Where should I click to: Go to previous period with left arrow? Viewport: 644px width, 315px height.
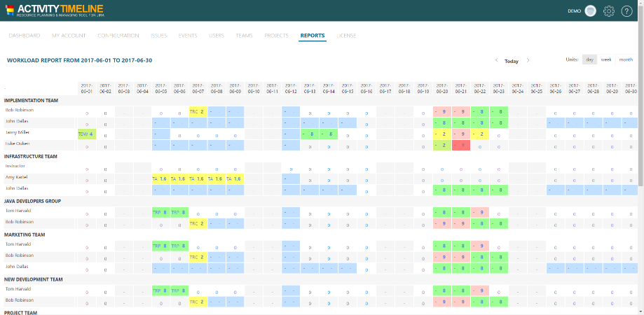[496, 61]
